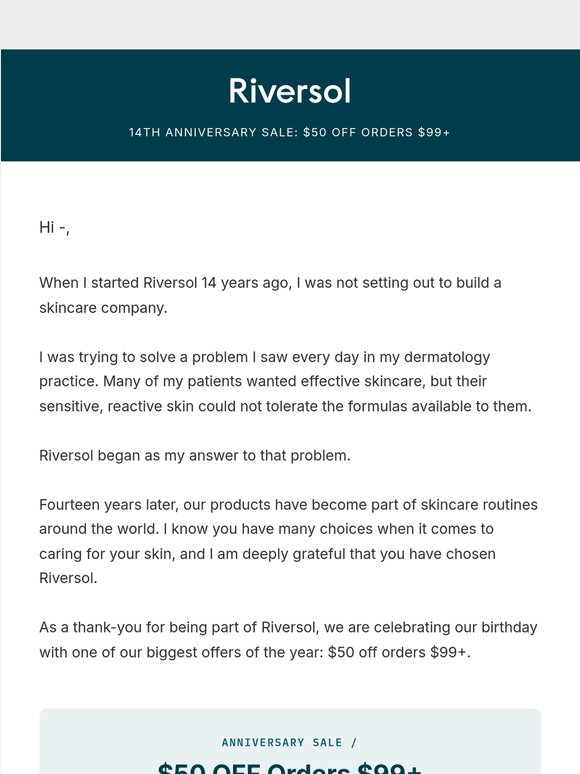This screenshot has height=774, width=580.
Task: Click the line 'sensitive, reactive skin could not tolerate'
Action: [x=285, y=406]
